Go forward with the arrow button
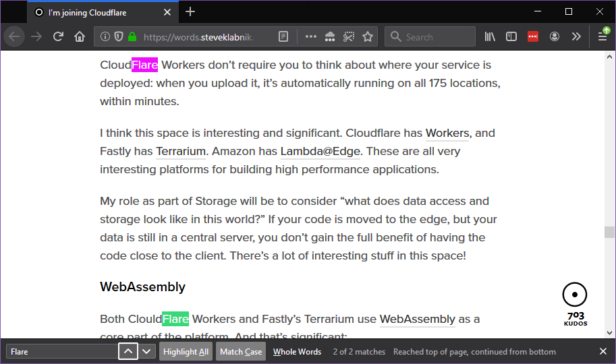 pyautogui.click(x=36, y=37)
